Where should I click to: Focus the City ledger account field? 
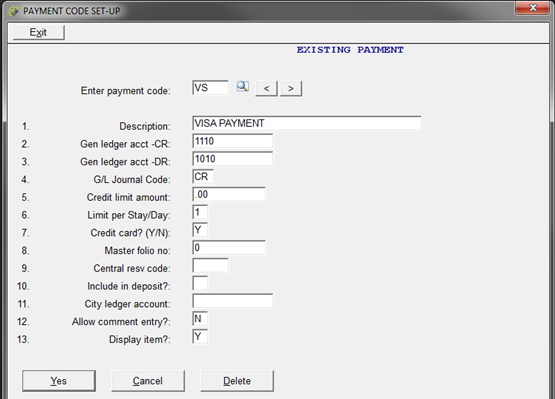[x=233, y=301]
